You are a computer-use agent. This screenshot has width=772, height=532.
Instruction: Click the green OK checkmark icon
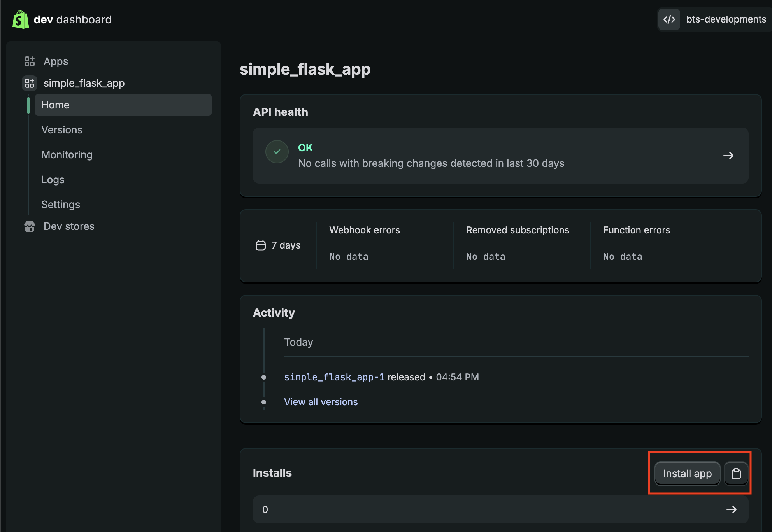tap(277, 152)
